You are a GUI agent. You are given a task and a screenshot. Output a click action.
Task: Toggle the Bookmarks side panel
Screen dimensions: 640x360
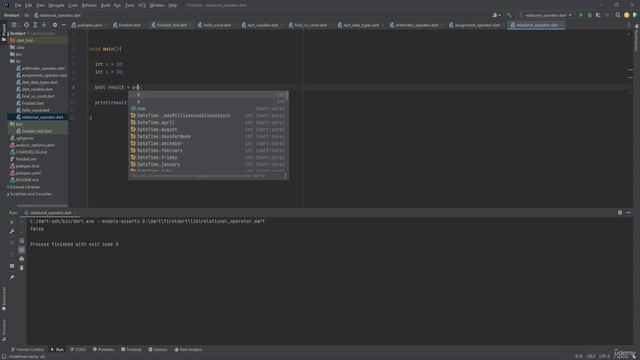pyautogui.click(x=4, y=299)
